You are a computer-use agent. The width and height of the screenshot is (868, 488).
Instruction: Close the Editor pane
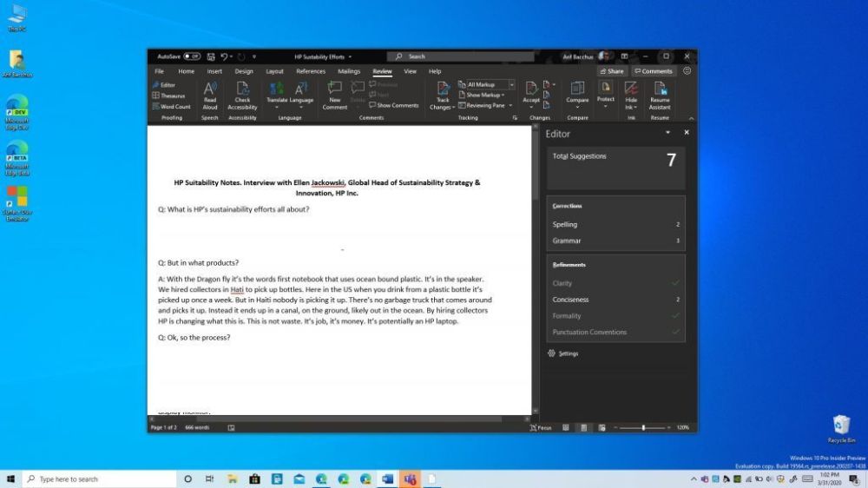click(x=687, y=132)
